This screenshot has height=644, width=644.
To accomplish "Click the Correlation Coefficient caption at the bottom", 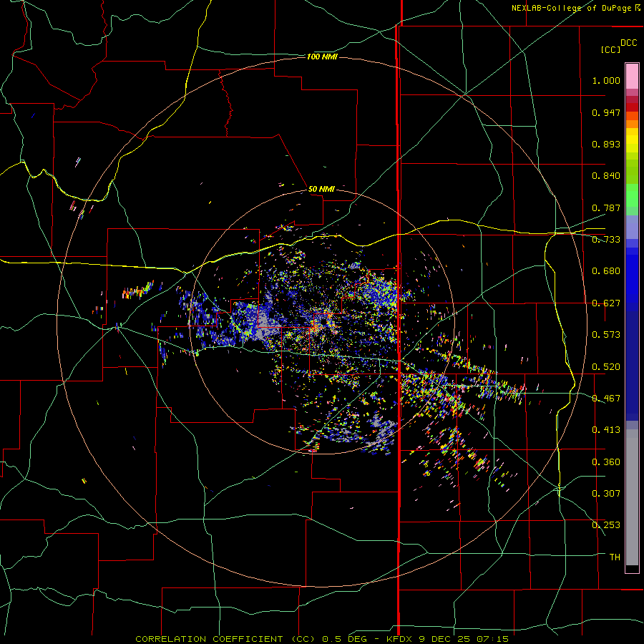I will tap(321, 639).
